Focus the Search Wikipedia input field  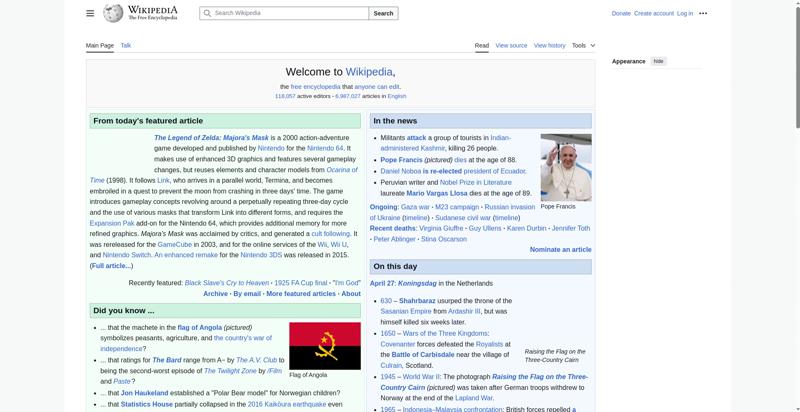click(x=284, y=13)
